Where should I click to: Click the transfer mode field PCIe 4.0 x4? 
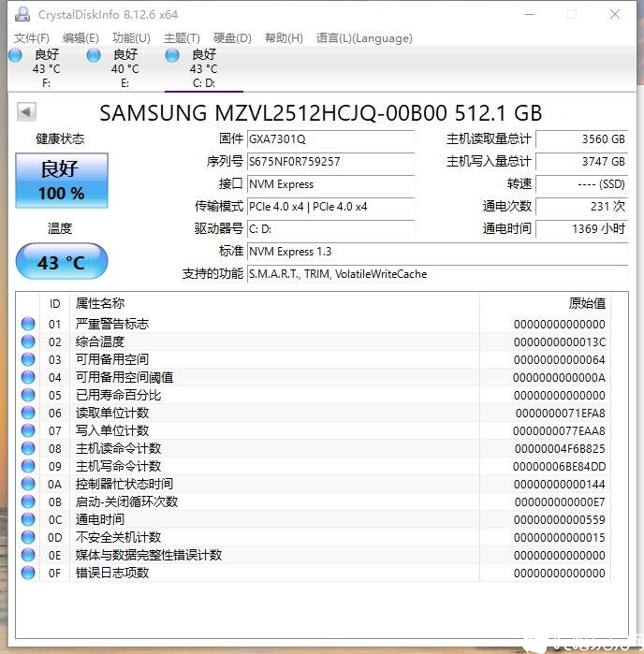point(330,207)
